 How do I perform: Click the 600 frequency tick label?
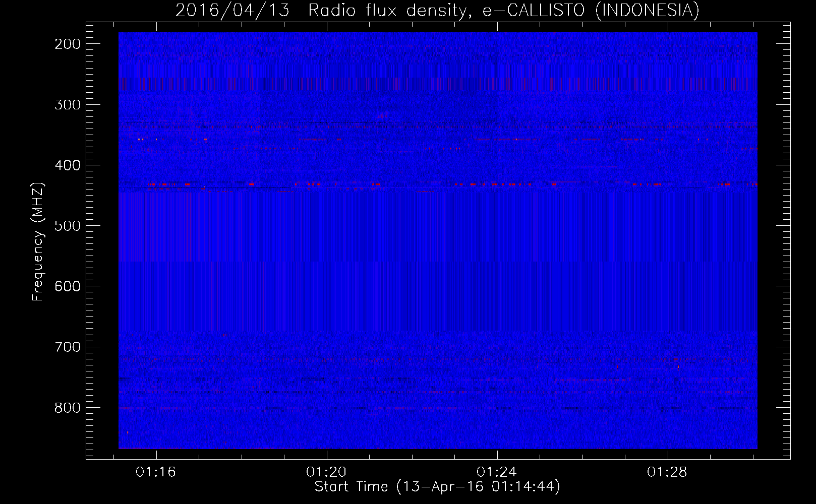click(x=68, y=286)
